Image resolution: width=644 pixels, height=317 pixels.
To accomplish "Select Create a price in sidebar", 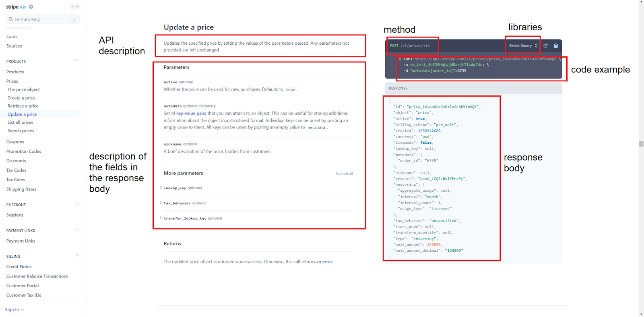I will tap(21, 98).
